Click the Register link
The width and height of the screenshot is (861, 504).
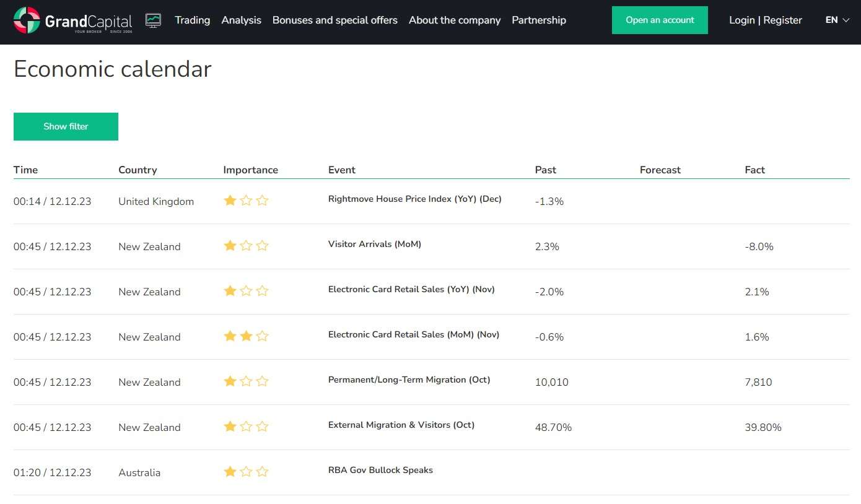tap(782, 20)
